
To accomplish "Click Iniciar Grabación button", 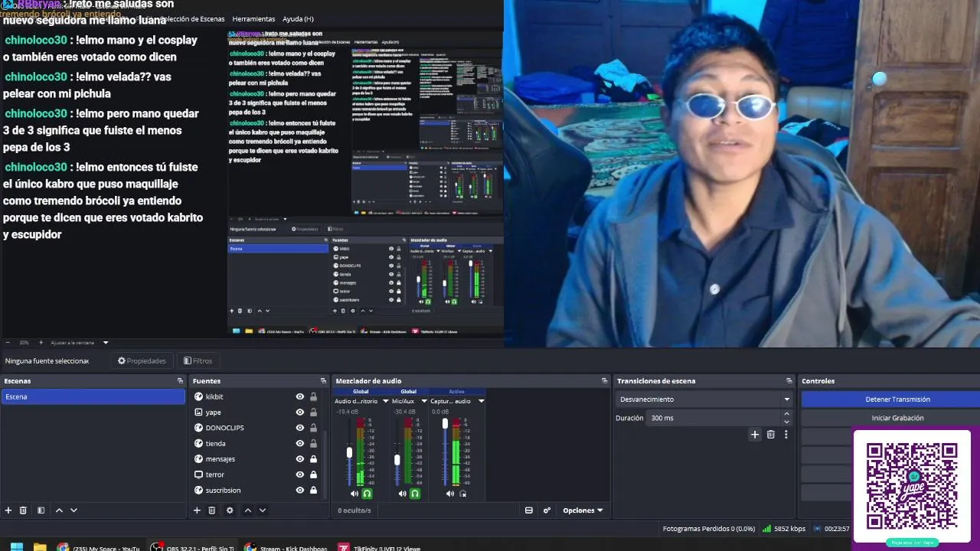I will (897, 418).
